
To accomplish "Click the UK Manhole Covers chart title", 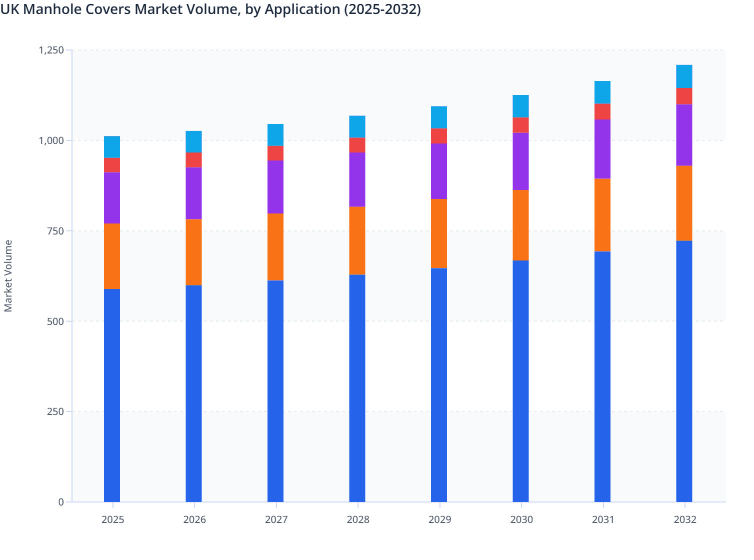I will [x=210, y=9].
